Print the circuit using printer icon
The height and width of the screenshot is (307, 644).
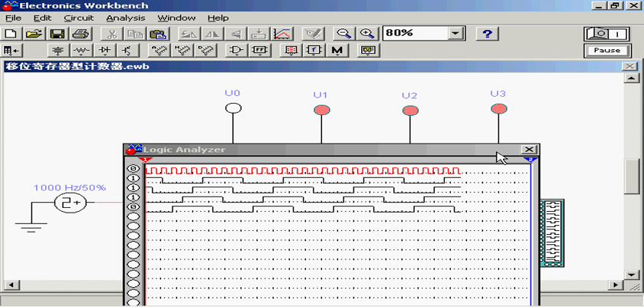[x=81, y=34]
